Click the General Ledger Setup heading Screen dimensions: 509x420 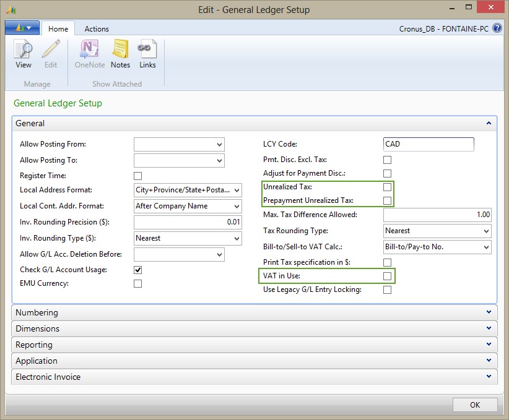pos(58,103)
